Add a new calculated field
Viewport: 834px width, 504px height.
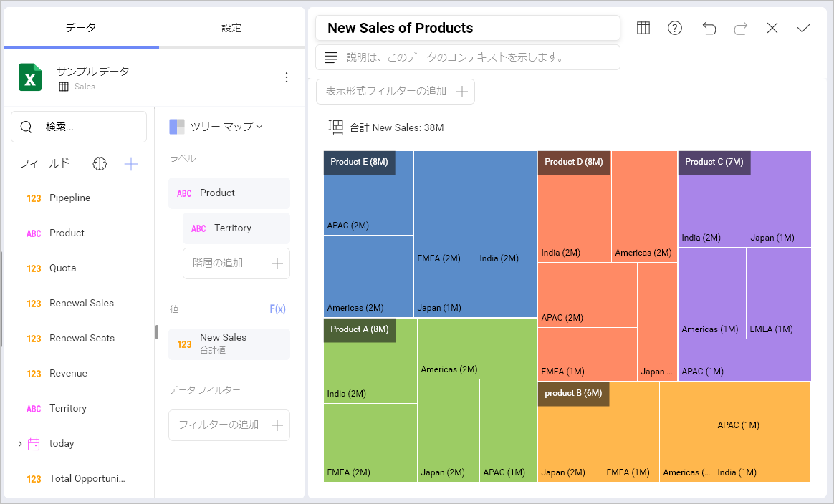pos(131,164)
